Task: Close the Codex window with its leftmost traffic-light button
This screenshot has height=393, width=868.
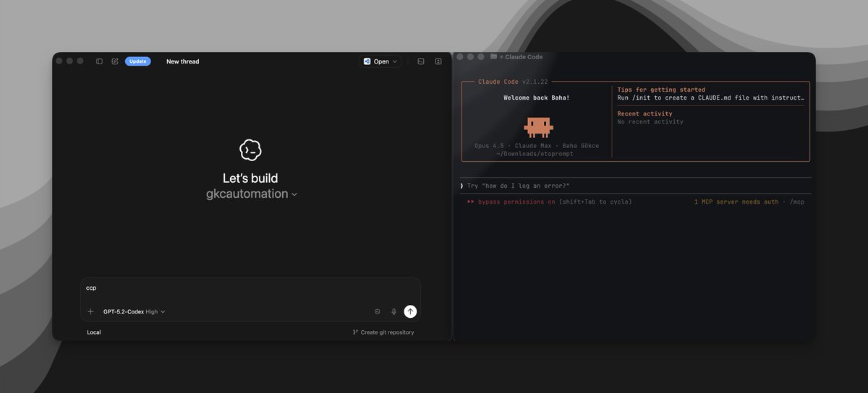Action: [x=59, y=61]
